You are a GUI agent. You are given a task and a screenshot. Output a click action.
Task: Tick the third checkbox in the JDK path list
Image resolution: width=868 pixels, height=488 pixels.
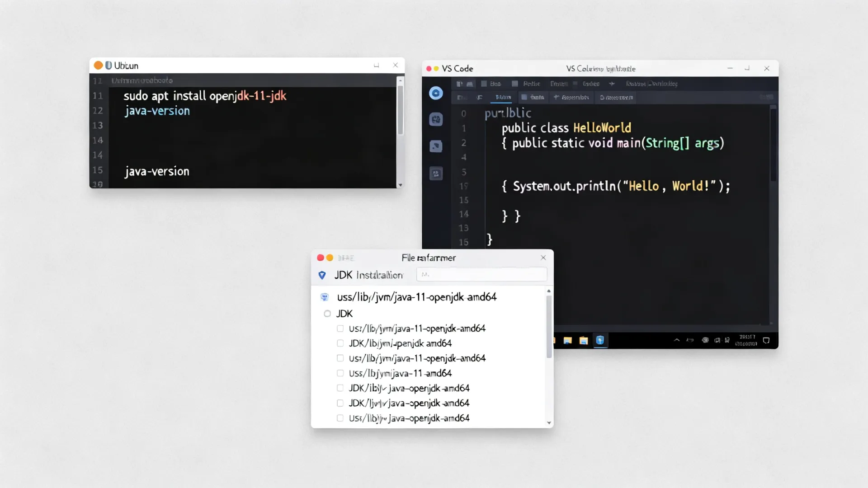click(340, 358)
